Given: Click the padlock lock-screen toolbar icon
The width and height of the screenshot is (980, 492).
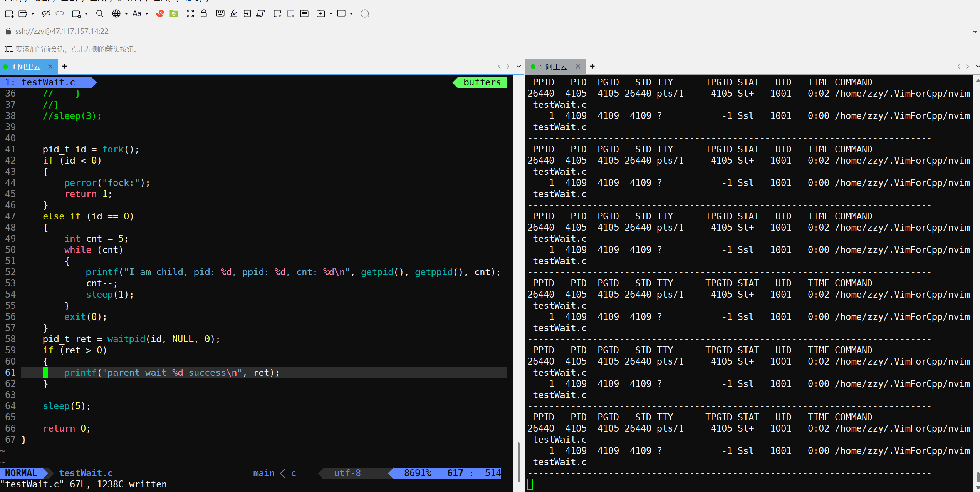Looking at the screenshot, I should 204,14.
